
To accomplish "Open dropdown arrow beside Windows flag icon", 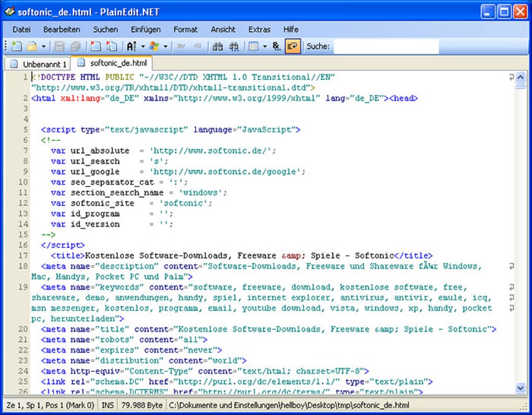I will tap(165, 46).
